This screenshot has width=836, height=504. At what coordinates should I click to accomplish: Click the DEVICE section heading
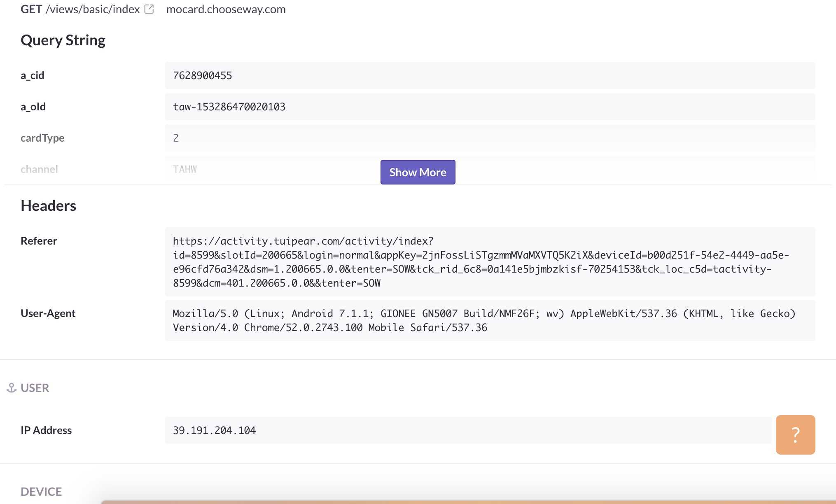point(41,492)
